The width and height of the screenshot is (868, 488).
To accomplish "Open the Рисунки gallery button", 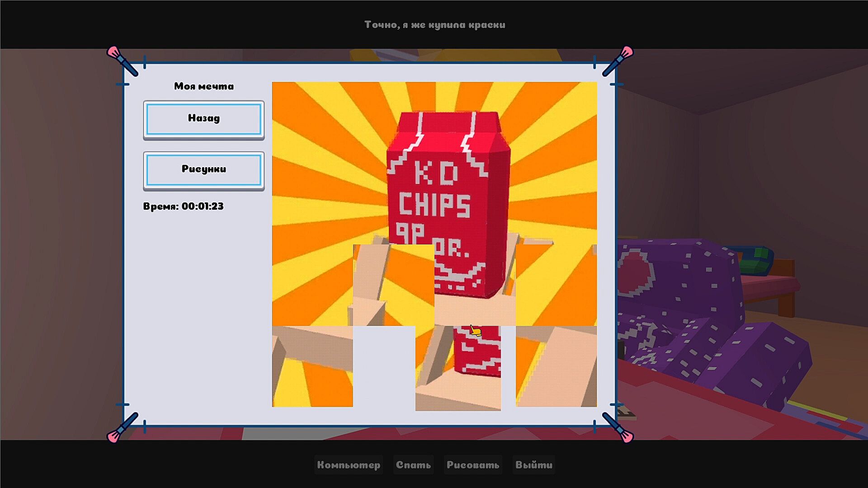I will (204, 170).
